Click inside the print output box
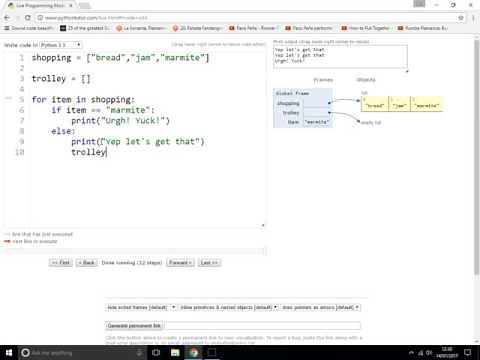480x360 pixels. (x=340, y=56)
